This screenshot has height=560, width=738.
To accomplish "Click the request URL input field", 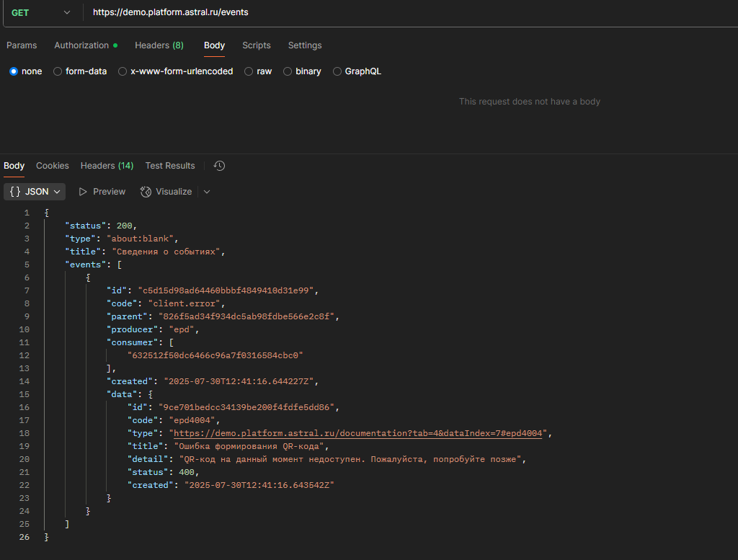I will pyautogui.click(x=409, y=12).
